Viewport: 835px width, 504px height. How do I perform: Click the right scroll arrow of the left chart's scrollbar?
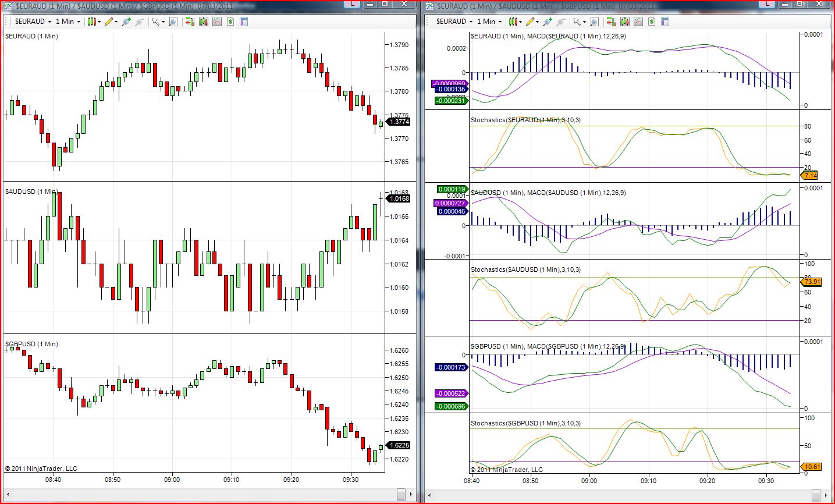412,495
